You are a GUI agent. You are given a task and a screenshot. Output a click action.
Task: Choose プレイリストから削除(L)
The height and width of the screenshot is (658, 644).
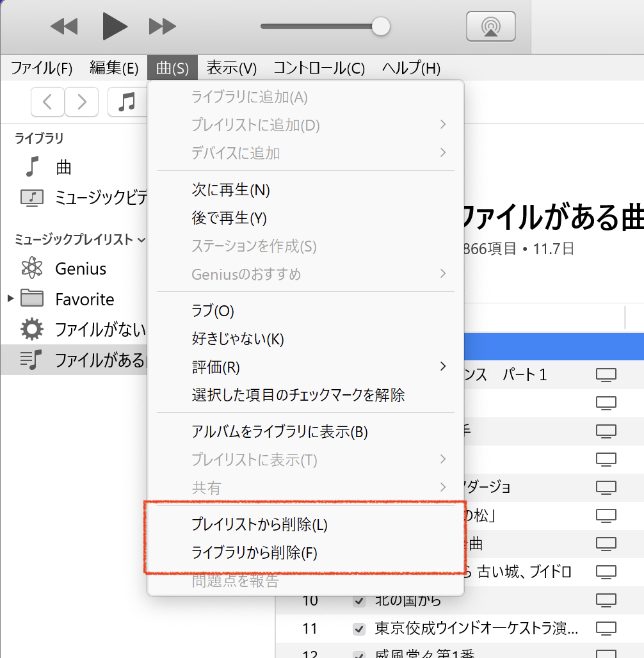(305, 525)
